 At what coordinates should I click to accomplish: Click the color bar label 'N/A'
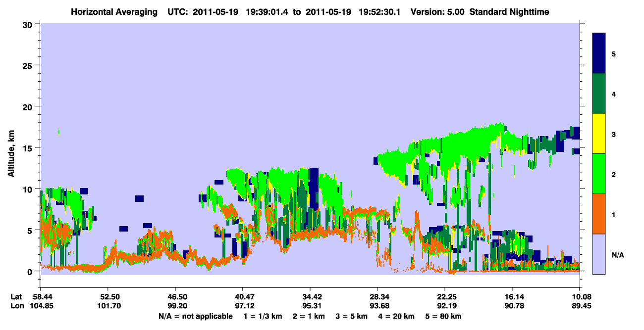pyautogui.click(x=617, y=255)
